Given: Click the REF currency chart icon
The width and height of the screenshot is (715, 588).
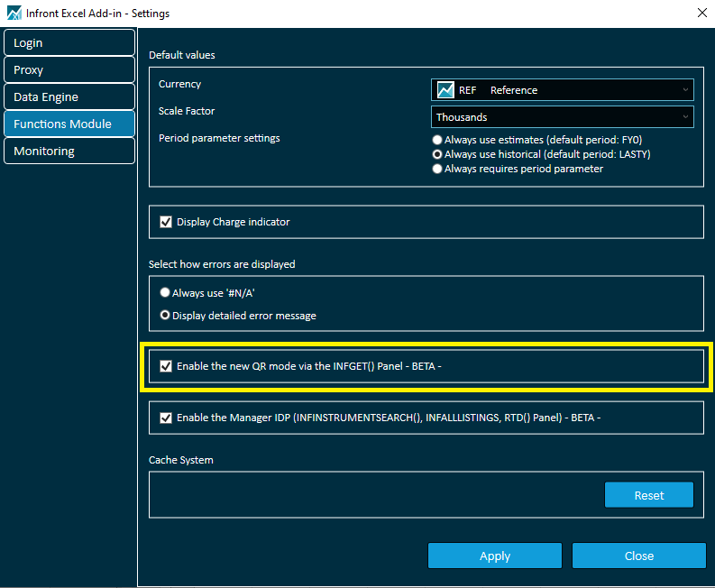Looking at the screenshot, I should pos(445,90).
